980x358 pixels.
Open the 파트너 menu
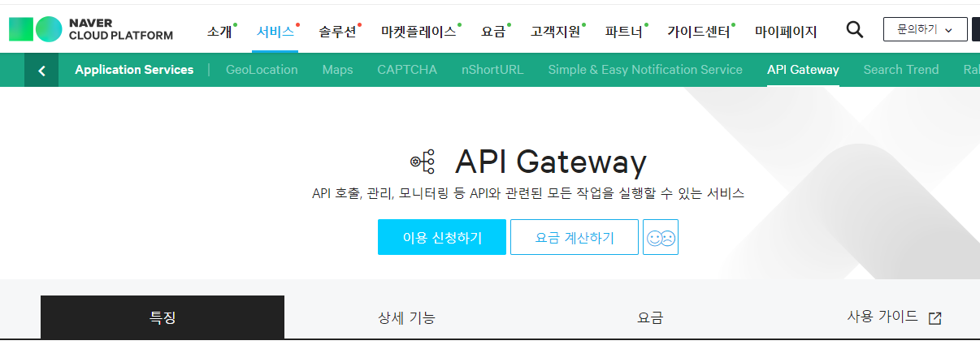pos(624,32)
